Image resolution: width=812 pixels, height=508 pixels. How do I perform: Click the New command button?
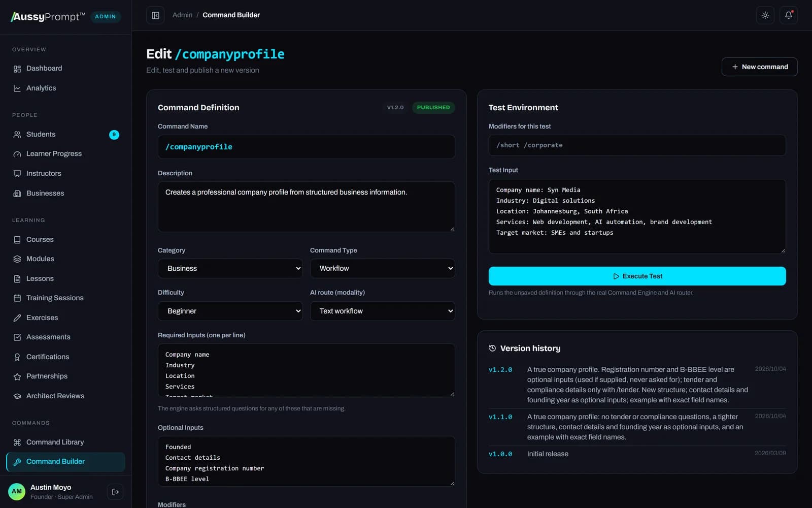point(760,67)
